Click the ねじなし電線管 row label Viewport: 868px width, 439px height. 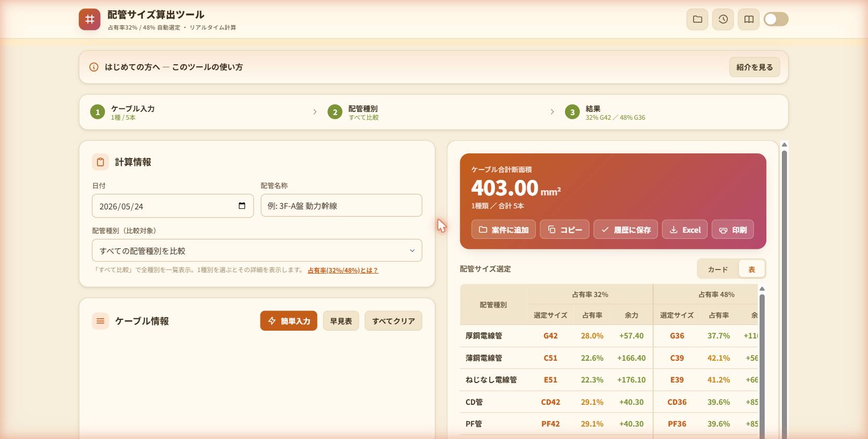click(x=491, y=380)
